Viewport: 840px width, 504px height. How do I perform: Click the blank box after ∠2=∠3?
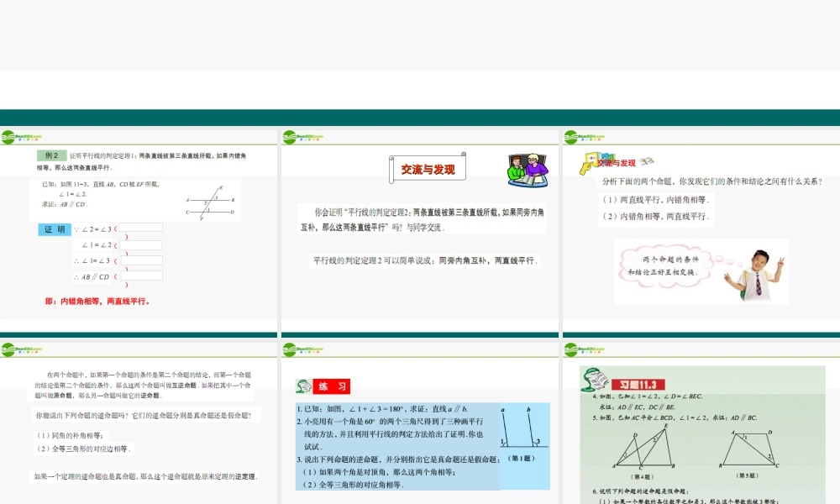click(x=142, y=227)
